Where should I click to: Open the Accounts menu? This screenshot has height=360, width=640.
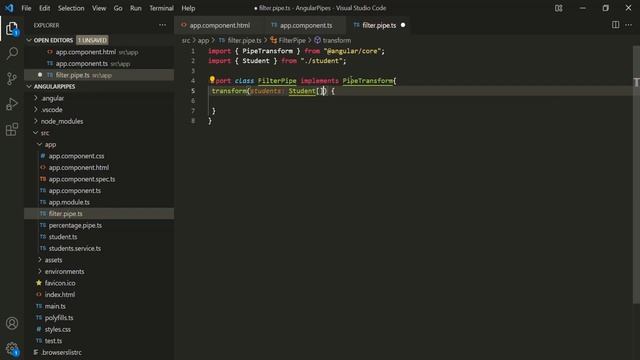tap(12, 323)
